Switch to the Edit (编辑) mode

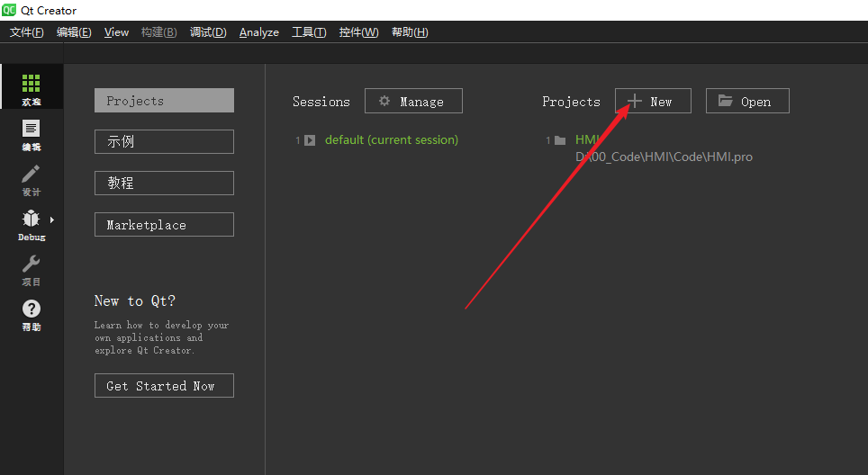(x=31, y=134)
